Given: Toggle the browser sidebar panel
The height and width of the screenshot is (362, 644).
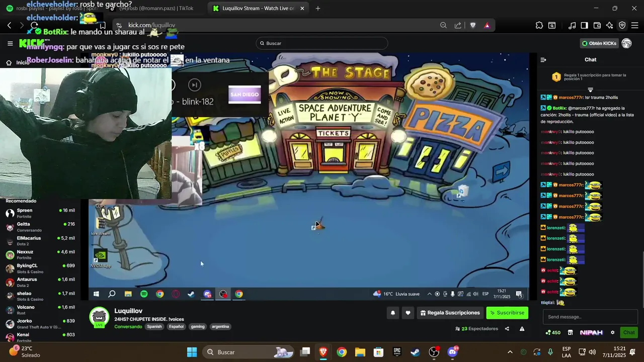Looking at the screenshot, I should click(x=584, y=25).
